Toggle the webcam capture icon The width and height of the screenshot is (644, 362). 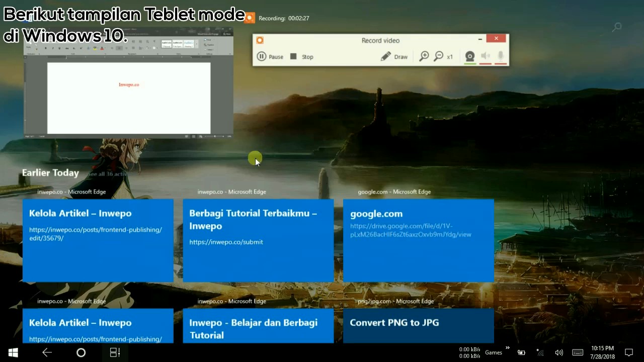coord(470,56)
